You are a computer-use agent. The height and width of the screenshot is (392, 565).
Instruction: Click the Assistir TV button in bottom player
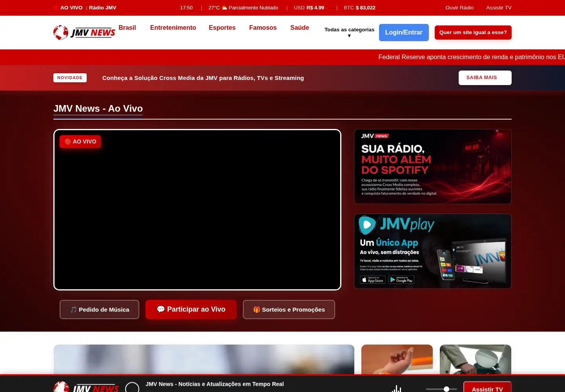(487, 388)
